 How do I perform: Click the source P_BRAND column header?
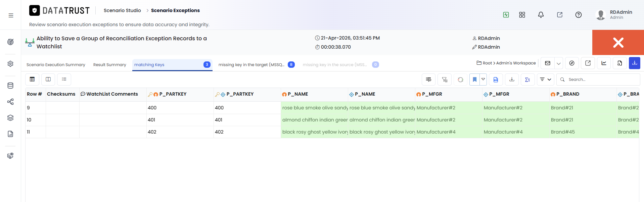click(583, 94)
